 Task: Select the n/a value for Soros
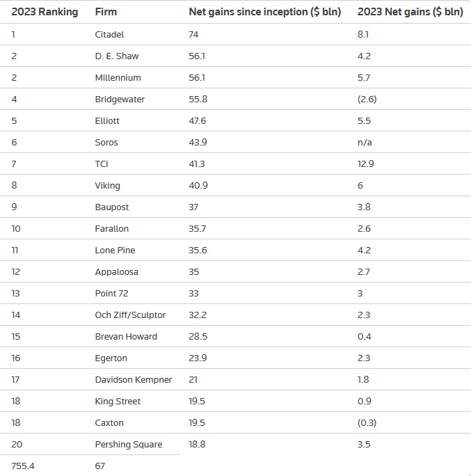coord(365,142)
